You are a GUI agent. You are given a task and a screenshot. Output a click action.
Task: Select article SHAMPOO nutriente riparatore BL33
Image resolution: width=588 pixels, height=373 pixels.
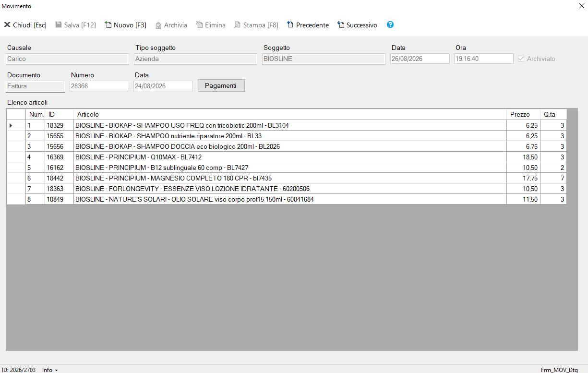(290, 136)
